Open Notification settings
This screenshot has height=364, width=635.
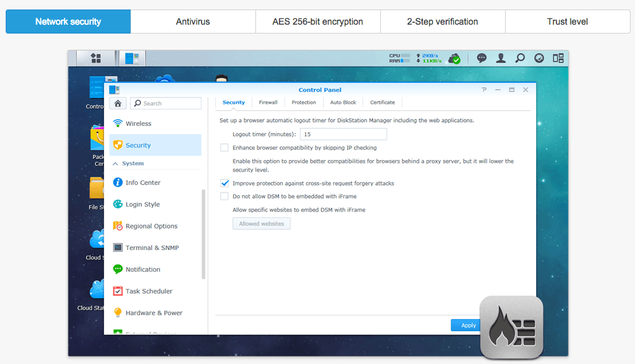coord(155,270)
